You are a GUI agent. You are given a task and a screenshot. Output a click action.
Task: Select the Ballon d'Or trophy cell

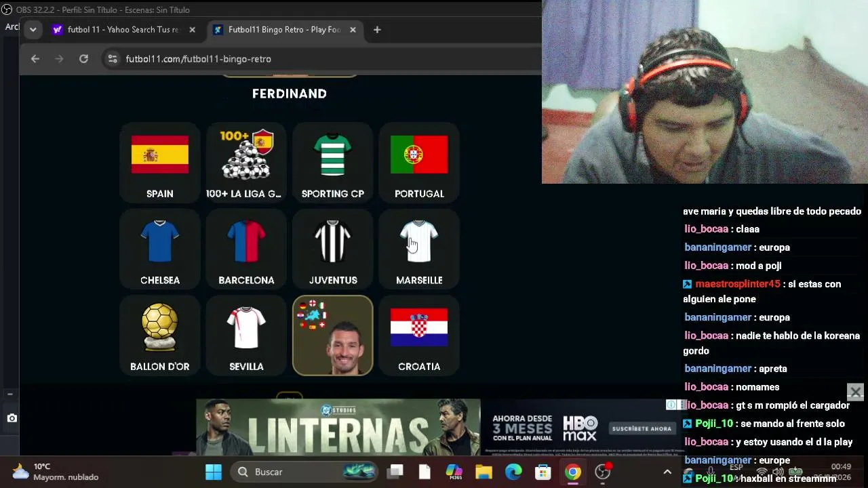click(x=160, y=335)
